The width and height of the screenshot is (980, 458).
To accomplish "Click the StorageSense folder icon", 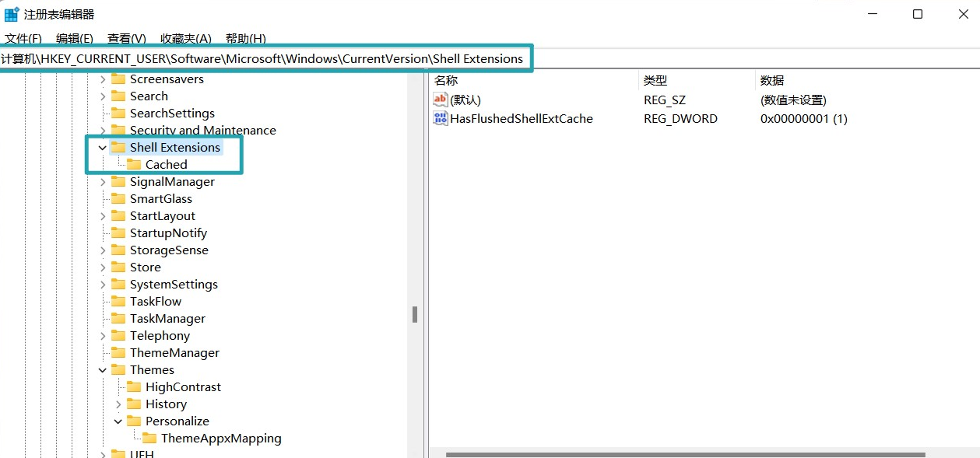I will point(118,250).
